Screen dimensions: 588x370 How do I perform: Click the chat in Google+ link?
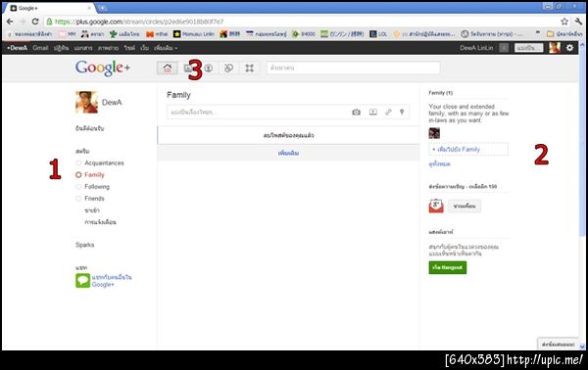click(112, 281)
